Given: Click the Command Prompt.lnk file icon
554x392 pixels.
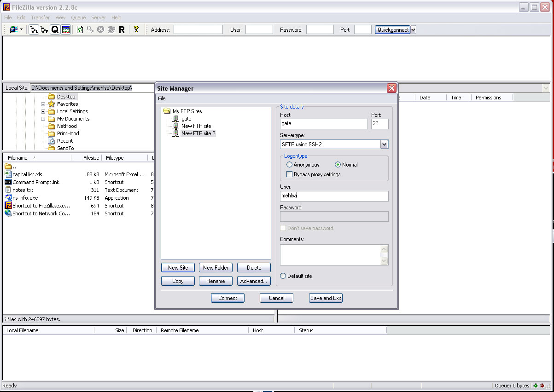Looking at the screenshot, I should click(8, 182).
